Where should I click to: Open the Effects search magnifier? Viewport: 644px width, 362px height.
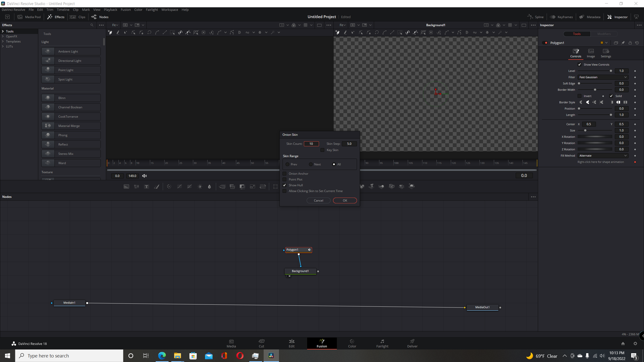(x=92, y=25)
